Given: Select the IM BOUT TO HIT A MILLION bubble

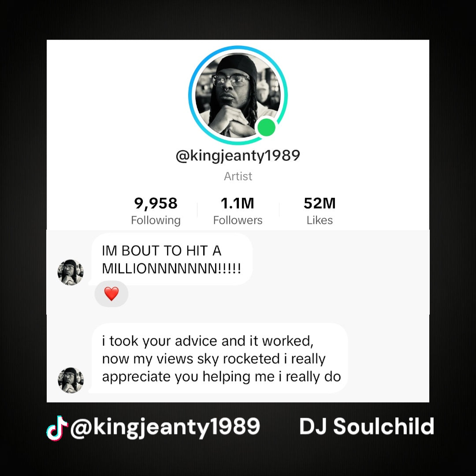Looking at the screenshot, I should coord(172,259).
